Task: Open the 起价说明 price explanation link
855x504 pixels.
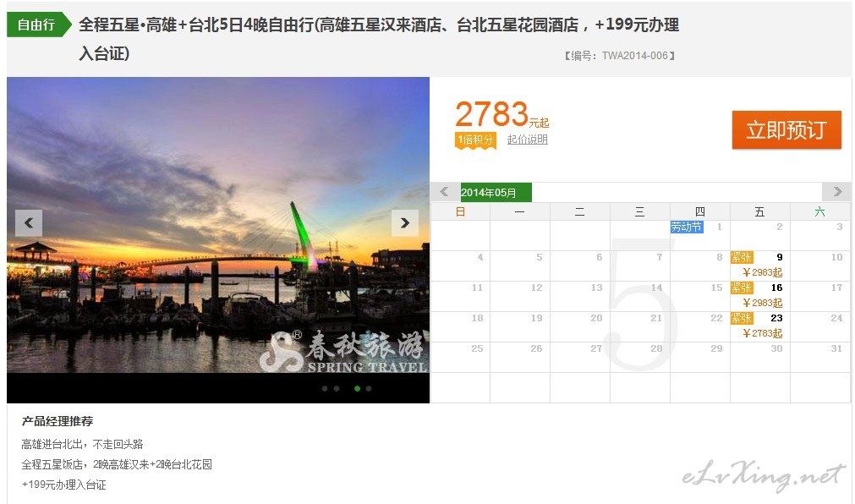Action: (x=527, y=140)
